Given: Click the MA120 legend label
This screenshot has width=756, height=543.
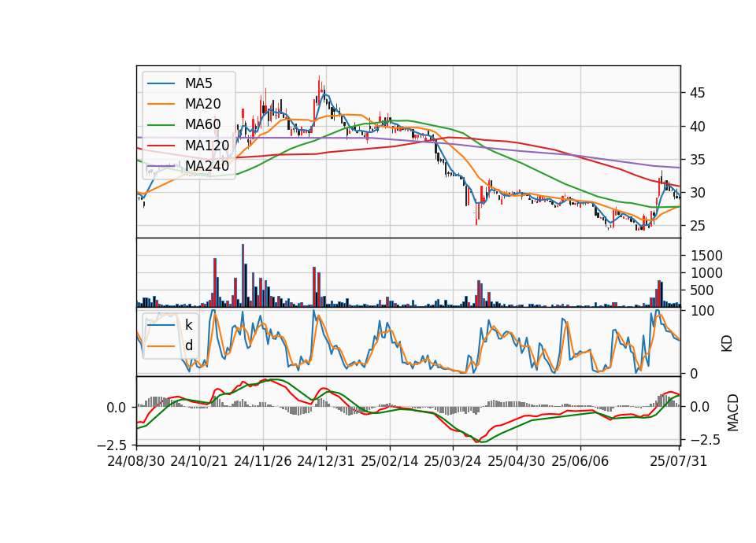Looking at the screenshot, I should (207, 146).
